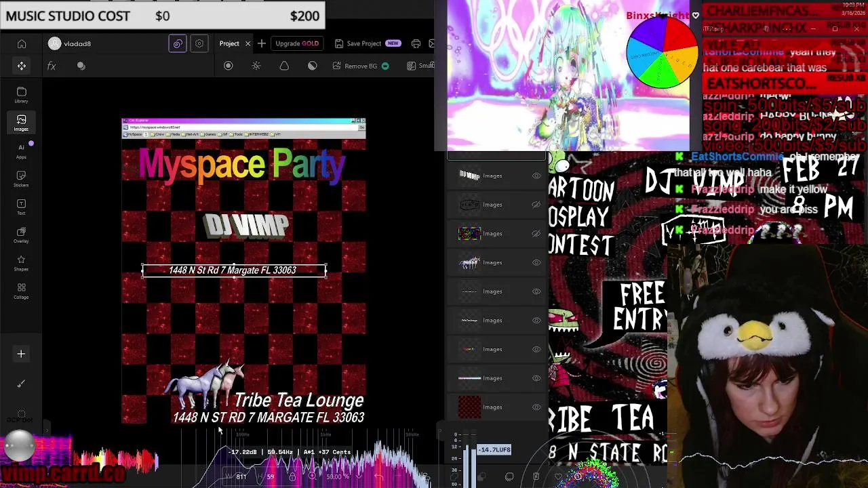Click the plus icon in left sidebar
The image size is (868, 488).
point(21,354)
